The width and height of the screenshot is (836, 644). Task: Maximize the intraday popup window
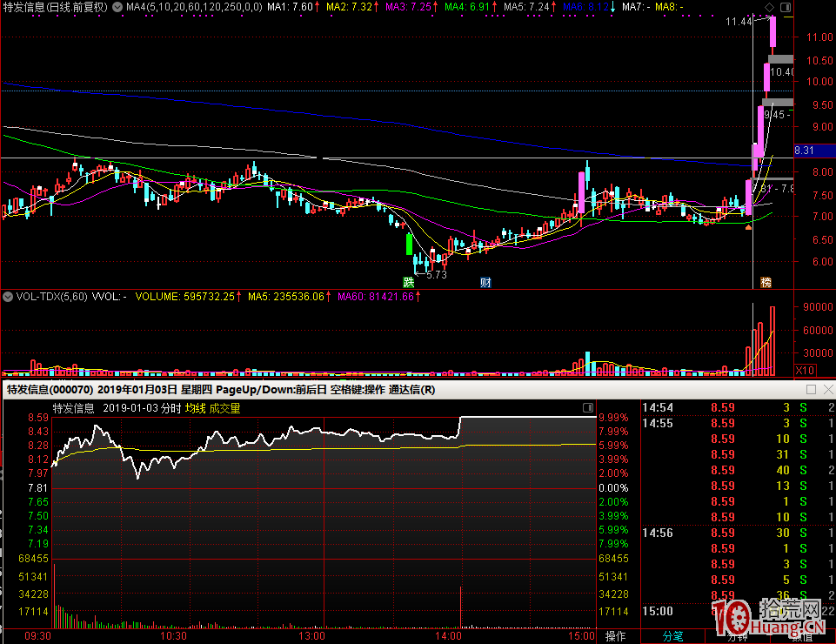(811, 390)
